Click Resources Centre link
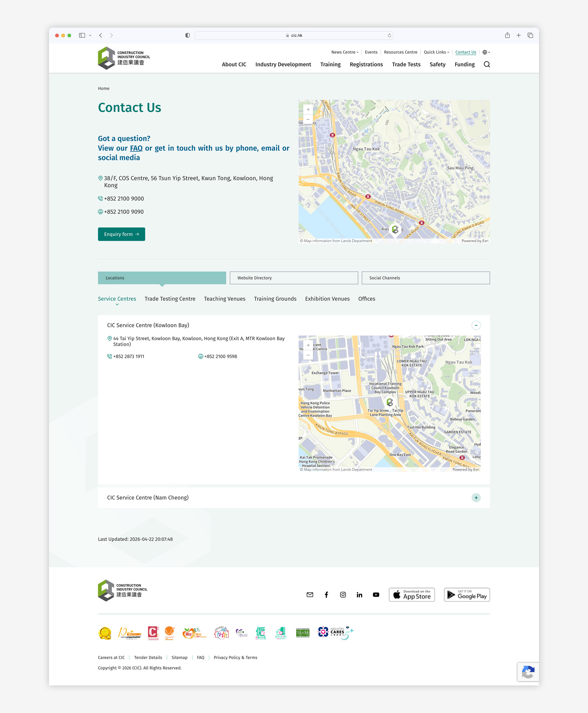588x713 pixels. [401, 52]
